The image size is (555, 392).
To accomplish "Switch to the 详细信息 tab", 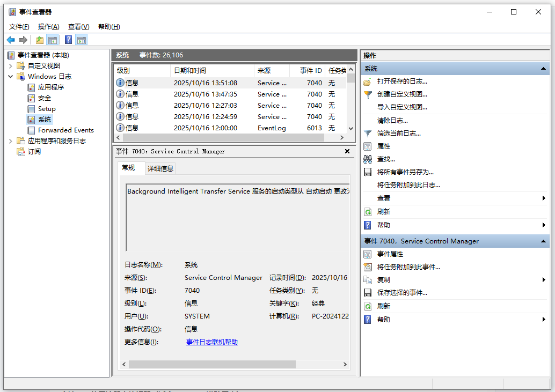I will pos(160,168).
